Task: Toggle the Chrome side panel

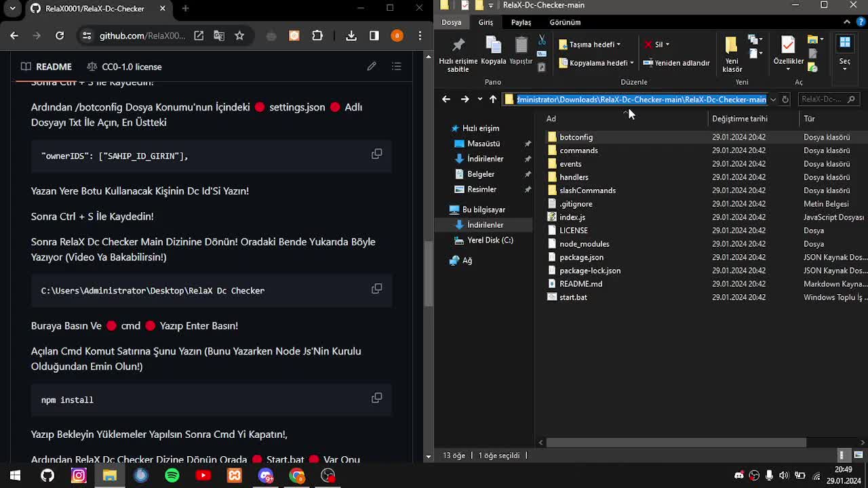Action: 374,36
